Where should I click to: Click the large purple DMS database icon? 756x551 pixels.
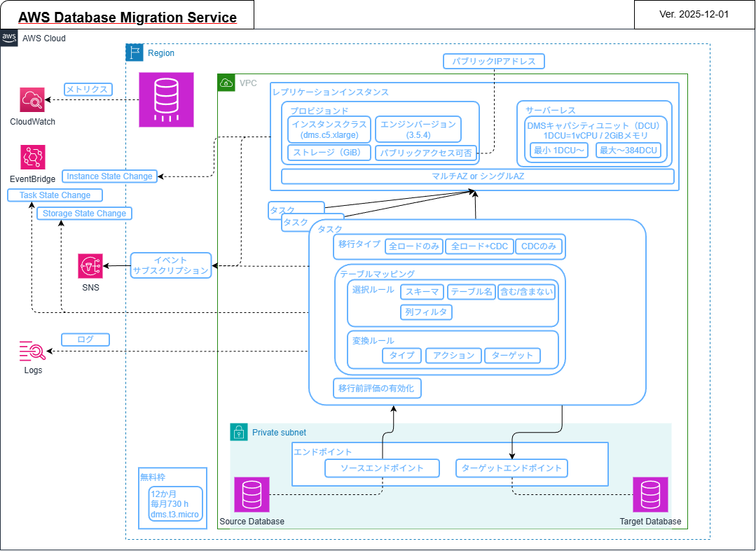[165, 100]
